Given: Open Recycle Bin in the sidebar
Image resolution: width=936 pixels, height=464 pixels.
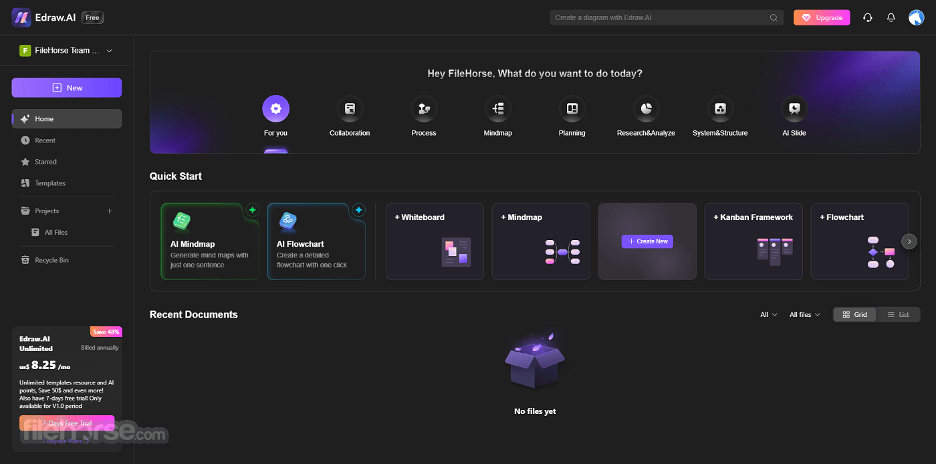Looking at the screenshot, I should coord(67,260).
